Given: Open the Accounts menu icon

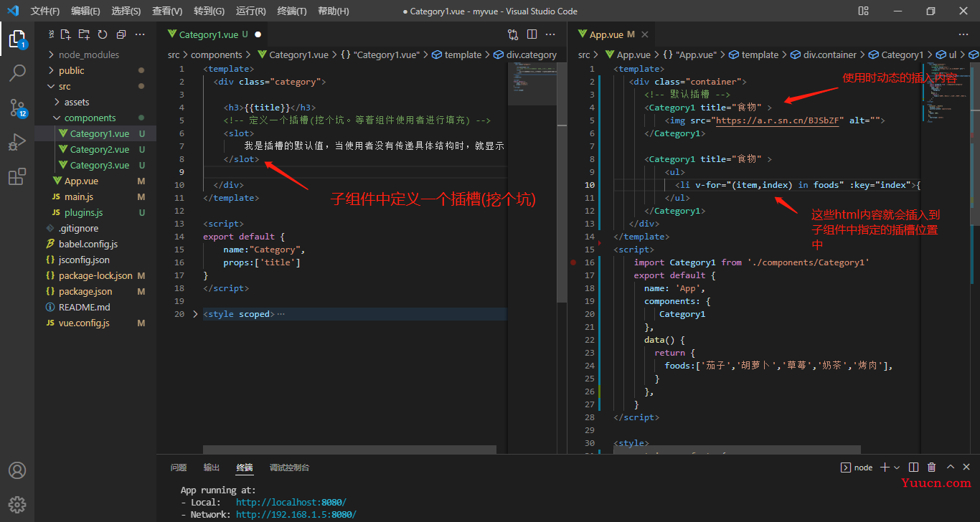Looking at the screenshot, I should pos(17,470).
